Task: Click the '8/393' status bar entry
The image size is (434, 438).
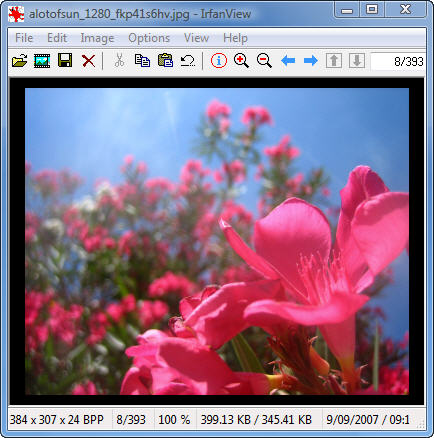Action: click(x=131, y=420)
